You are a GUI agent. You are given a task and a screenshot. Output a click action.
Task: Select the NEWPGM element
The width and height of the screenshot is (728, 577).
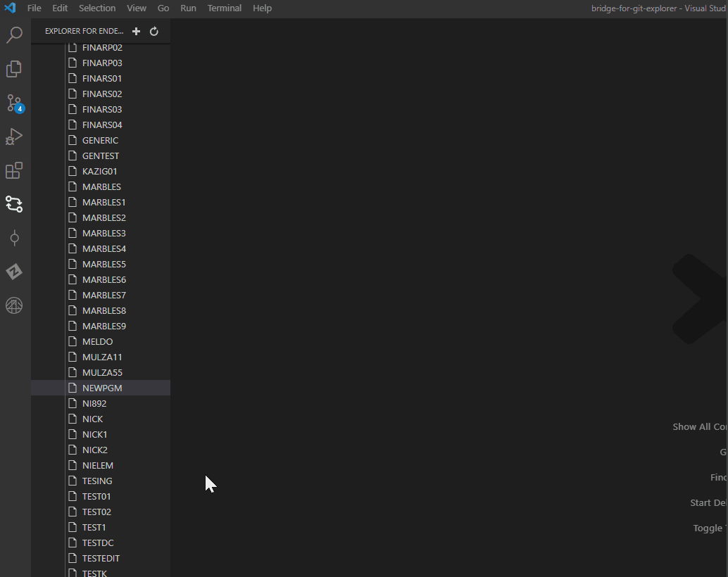[x=102, y=388]
